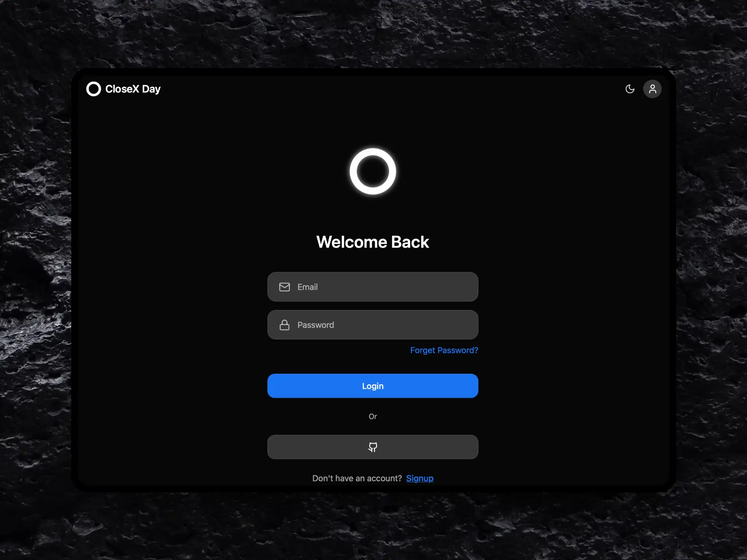The height and width of the screenshot is (560, 747).
Task: Open the user profile avatar icon
Action: point(652,89)
